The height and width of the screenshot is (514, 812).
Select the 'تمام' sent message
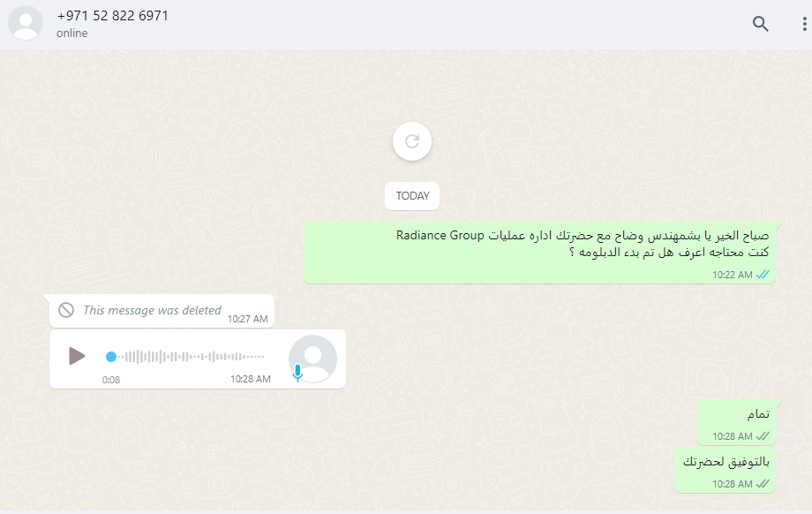pyautogui.click(x=736, y=422)
